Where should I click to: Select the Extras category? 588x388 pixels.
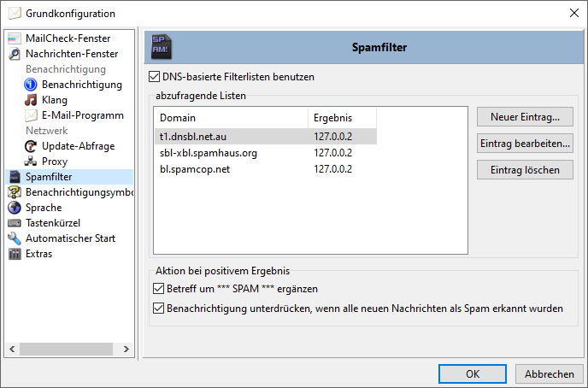point(38,254)
